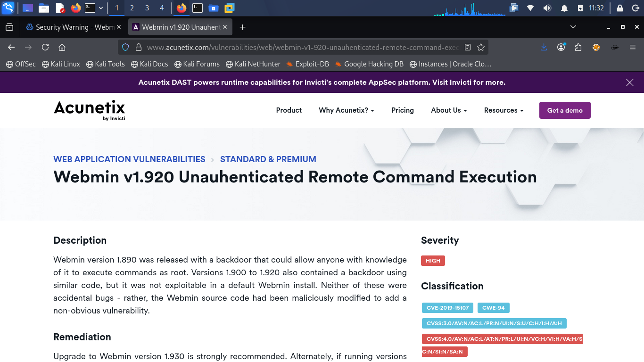Open the Google Hacking DB bookmark
Image resolution: width=644 pixels, height=362 pixels.
click(x=369, y=64)
